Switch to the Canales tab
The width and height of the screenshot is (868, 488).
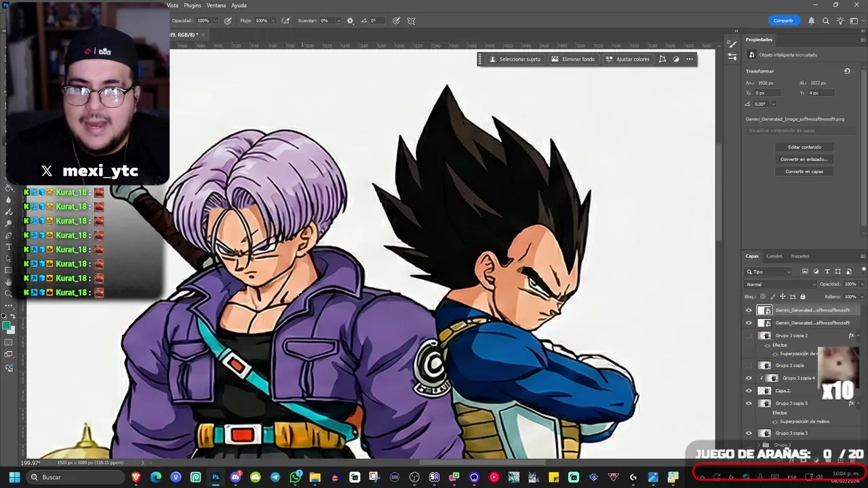(x=774, y=256)
